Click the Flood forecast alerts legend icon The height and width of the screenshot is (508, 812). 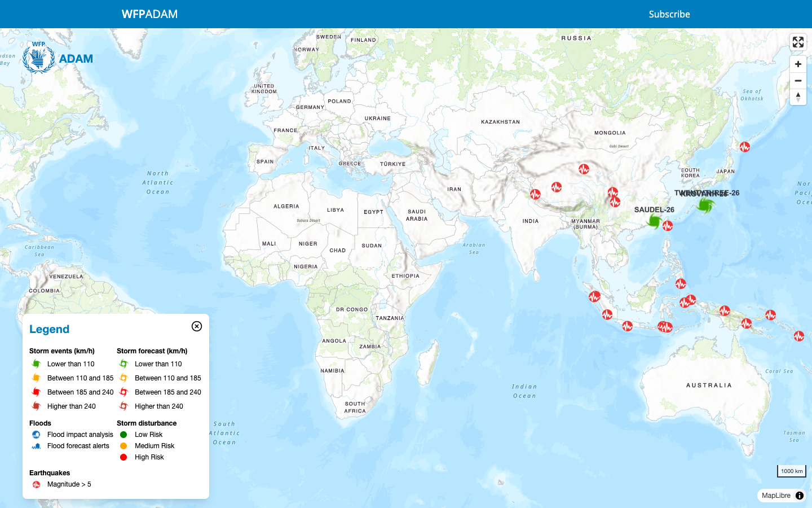pos(36,446)
